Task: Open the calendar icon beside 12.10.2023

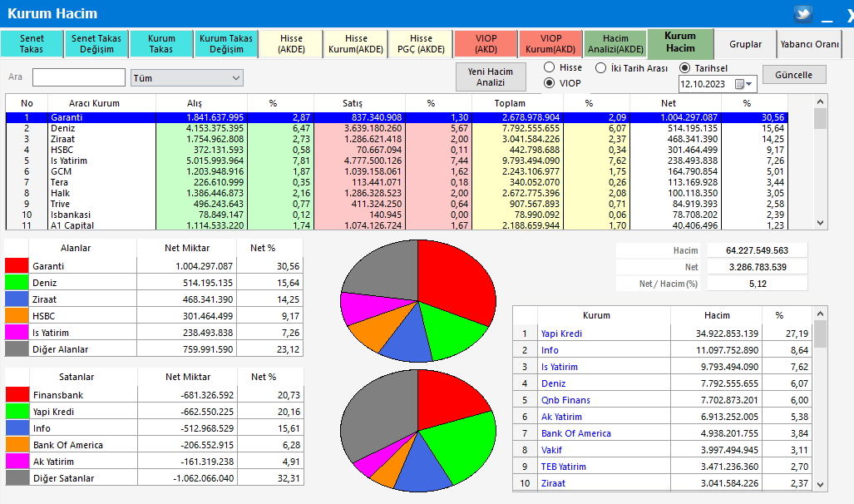Action: 739,84
